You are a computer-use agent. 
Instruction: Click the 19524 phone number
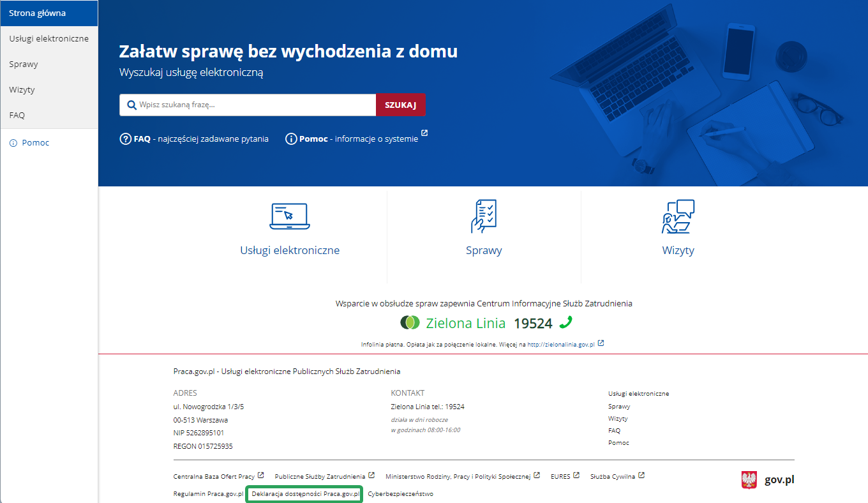pos(533,324)
